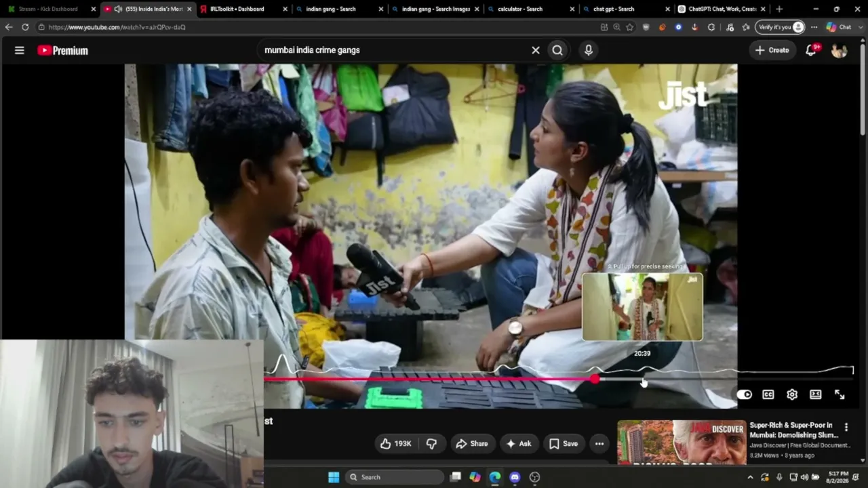Viewport: 868px width, 488px height.
Task: Open the Copilot Chat sidebar button
Action: (x=839, y=27)
